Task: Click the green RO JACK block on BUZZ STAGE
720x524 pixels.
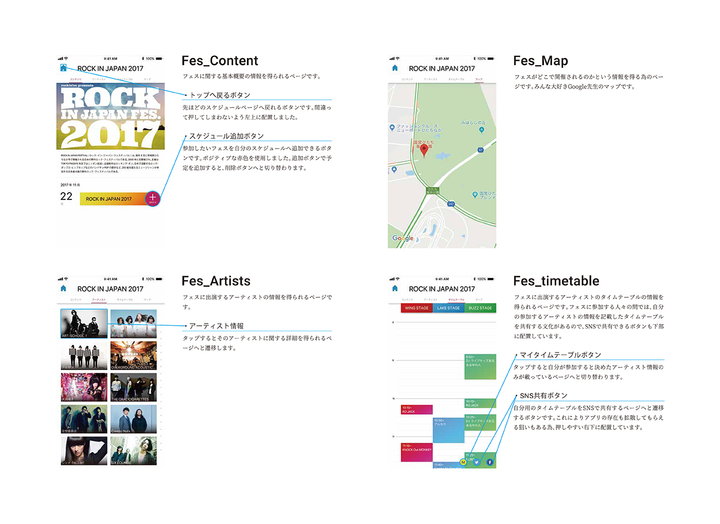Action: click(480, 404)
